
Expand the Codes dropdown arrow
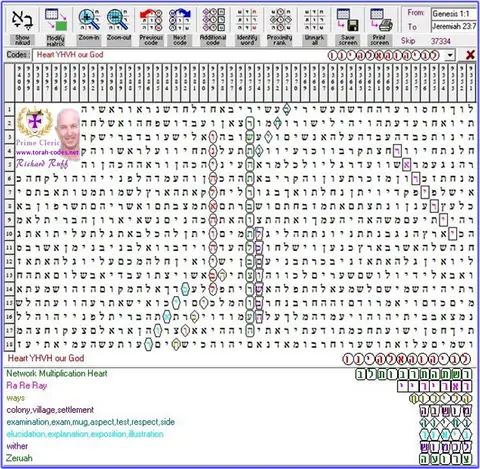pos(450,55)
